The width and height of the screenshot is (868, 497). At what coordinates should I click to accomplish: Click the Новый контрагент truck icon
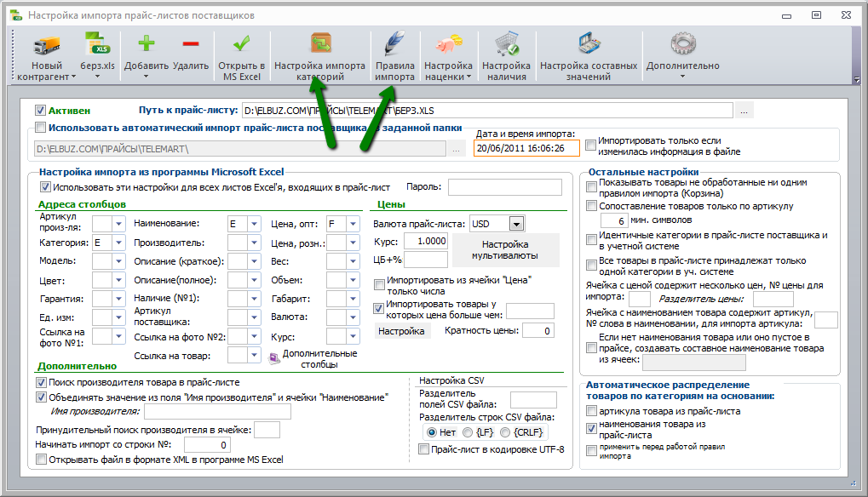tap(47, 45)
